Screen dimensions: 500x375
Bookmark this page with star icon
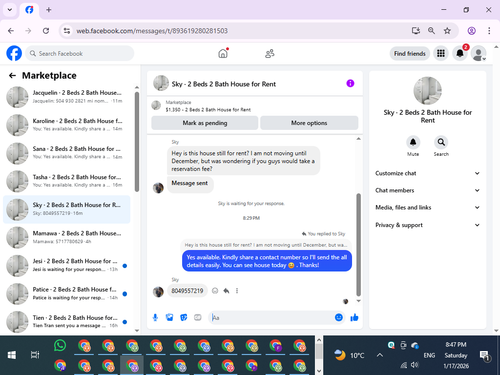pos(447,31)
